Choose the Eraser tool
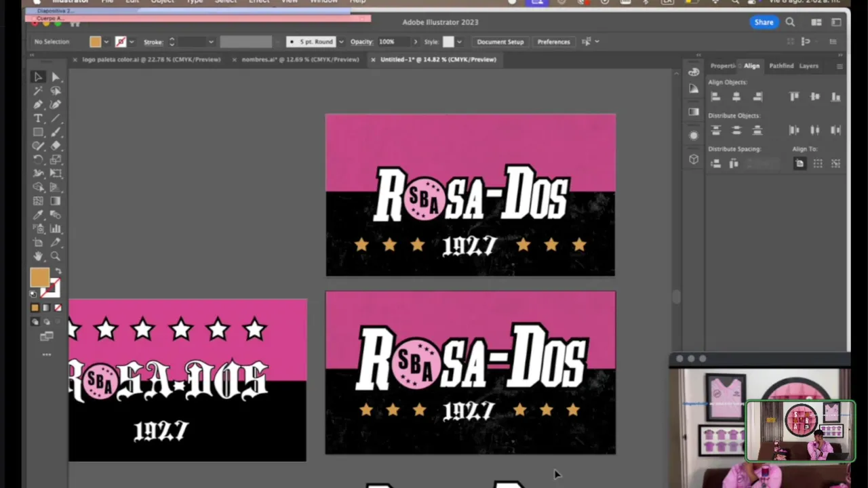This screenshot has width=868, height=488. [x=56, y=146]
